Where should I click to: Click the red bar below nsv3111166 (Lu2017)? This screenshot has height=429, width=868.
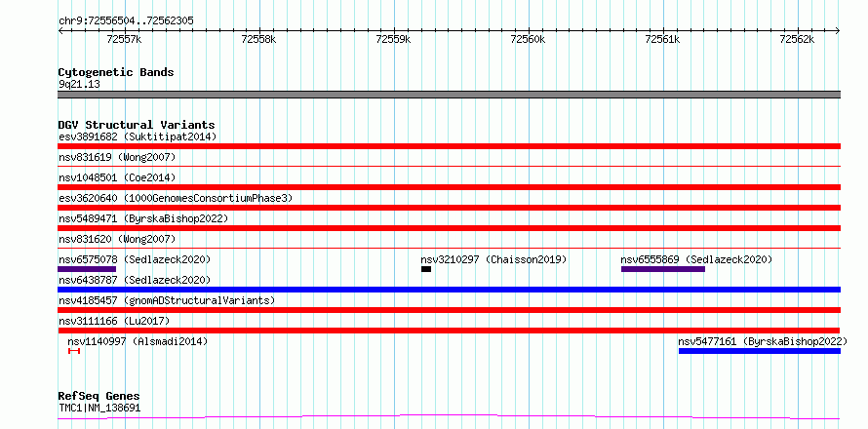[x=449, y=331]
